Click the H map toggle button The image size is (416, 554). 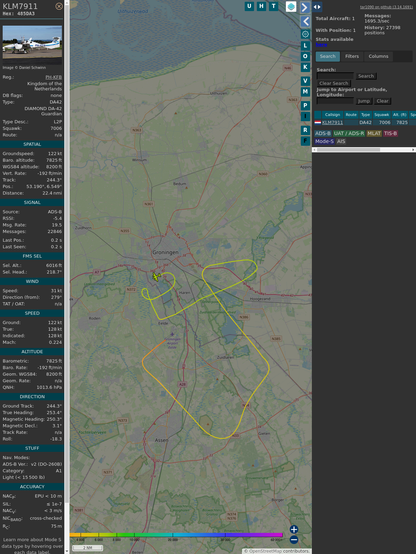click(261, 6)
